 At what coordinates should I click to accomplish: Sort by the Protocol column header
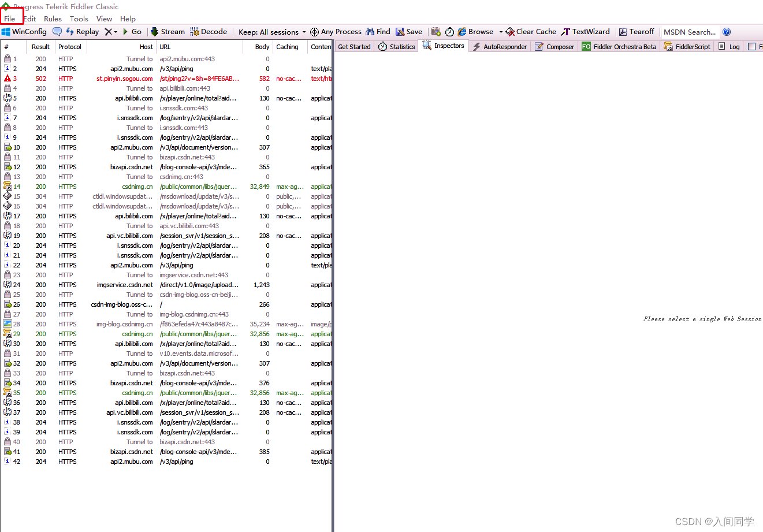(x=70, y=47)
